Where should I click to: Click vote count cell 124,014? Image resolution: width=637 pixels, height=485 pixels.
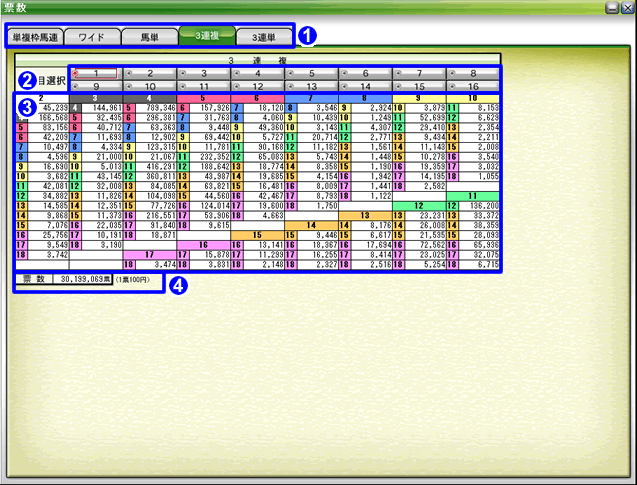(210, 206)
